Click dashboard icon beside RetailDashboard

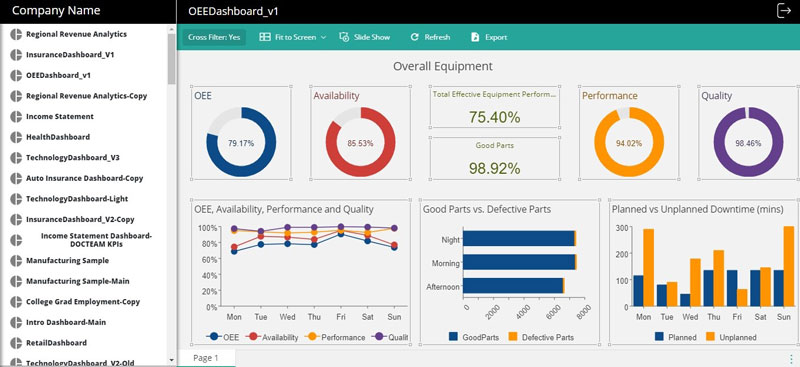click(x=16, y=342)
